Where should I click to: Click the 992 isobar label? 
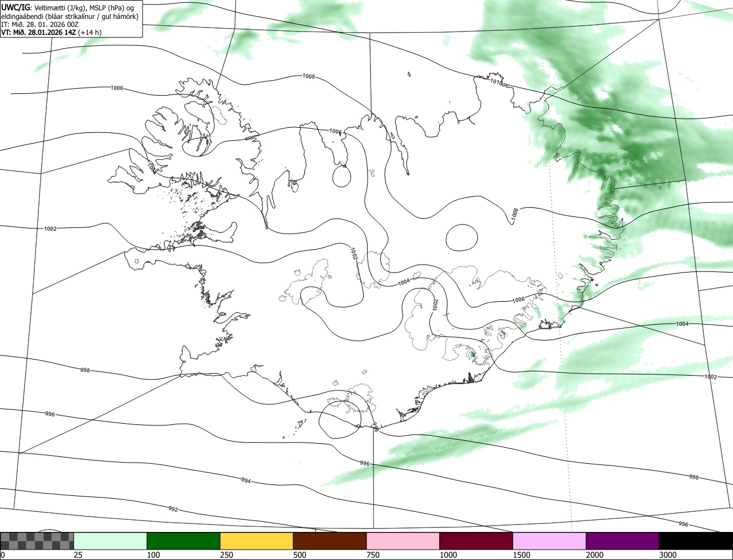173,508
